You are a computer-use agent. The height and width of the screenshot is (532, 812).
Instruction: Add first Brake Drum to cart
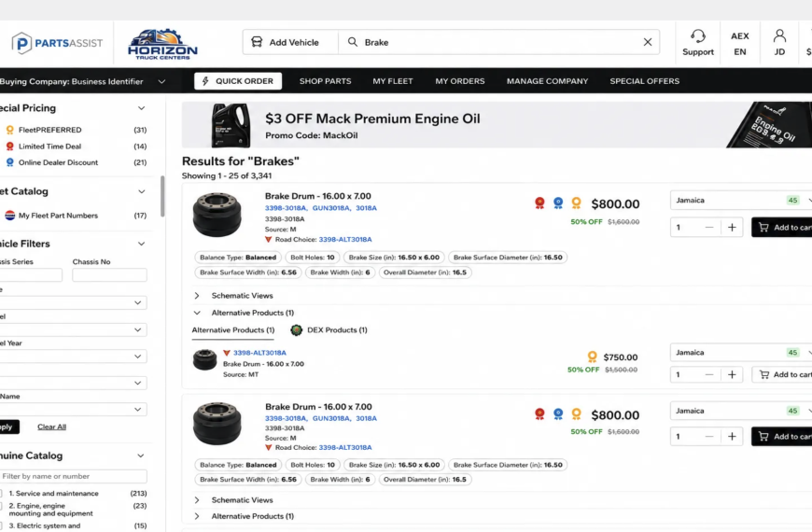tap(781, 228)
